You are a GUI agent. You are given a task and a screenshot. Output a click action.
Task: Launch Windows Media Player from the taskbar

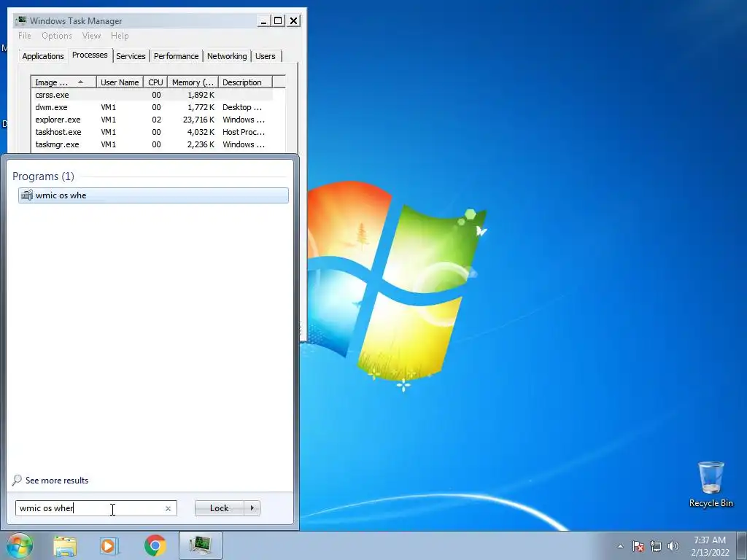[109, 546]
